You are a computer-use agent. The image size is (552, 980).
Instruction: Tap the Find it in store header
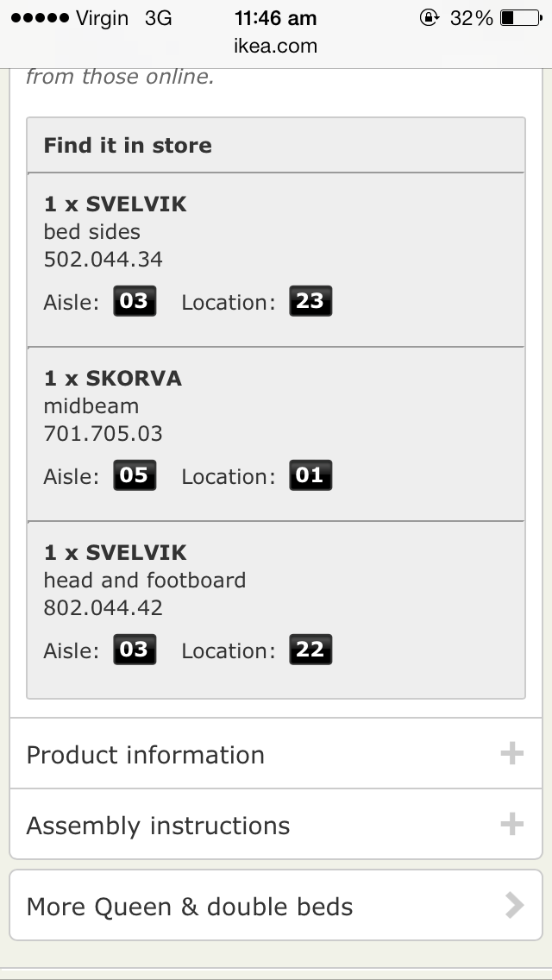(x=128, y=145)
